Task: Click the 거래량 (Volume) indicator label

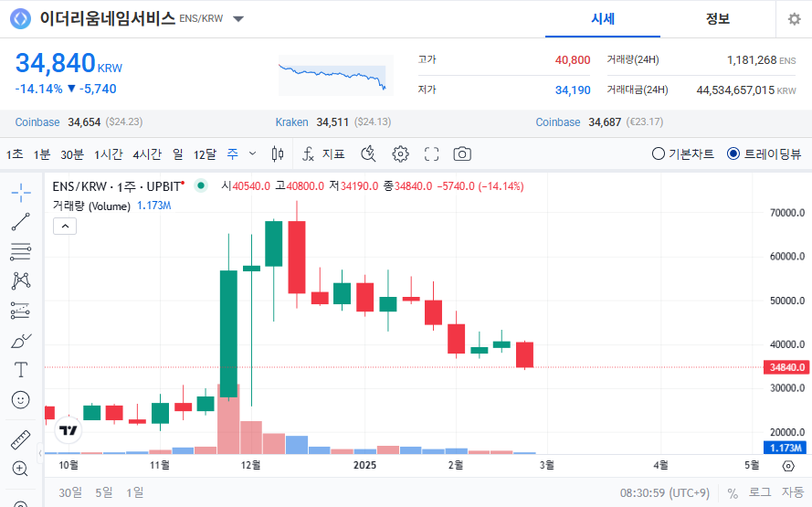Action: pos(91,206)
